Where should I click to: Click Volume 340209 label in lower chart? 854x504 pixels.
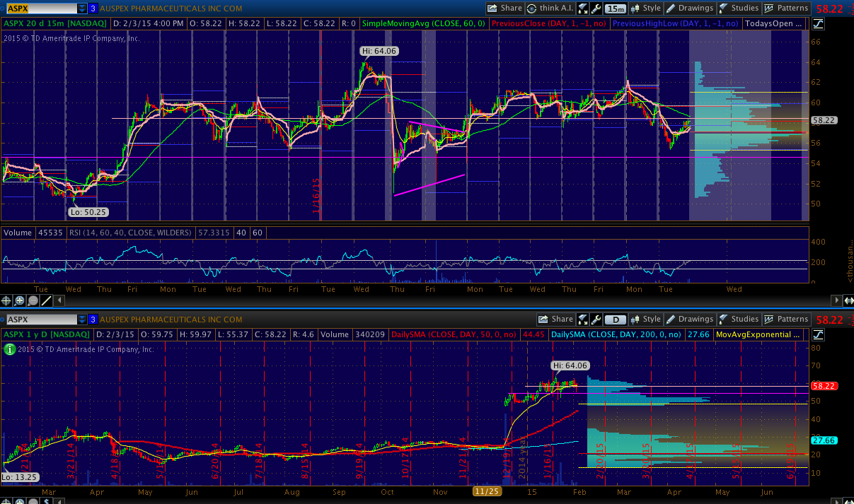pyautogui.click(x=352, y=334)
